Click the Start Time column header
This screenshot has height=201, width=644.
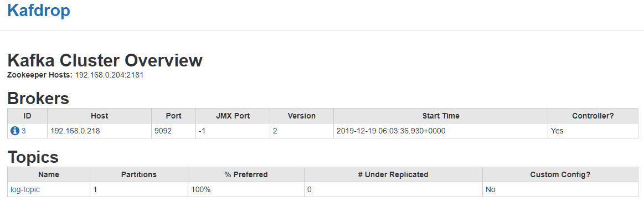pos(441,116)
